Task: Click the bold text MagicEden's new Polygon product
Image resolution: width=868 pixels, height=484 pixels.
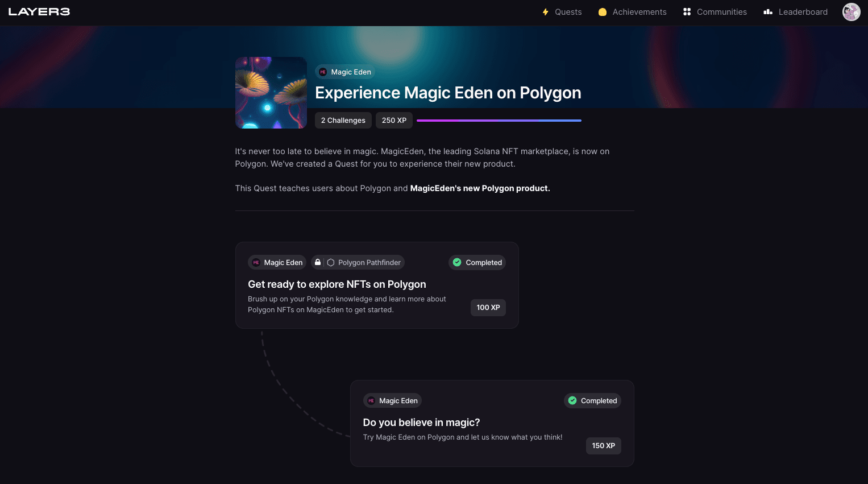Action: tap(480, 188)
